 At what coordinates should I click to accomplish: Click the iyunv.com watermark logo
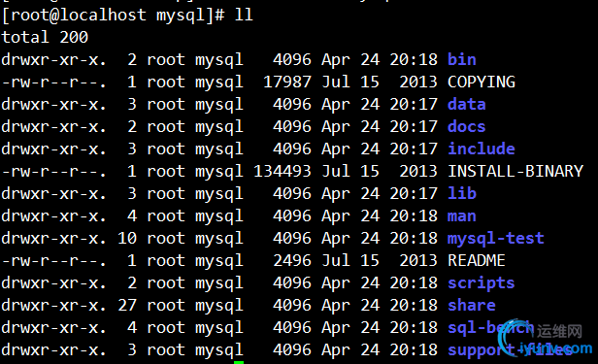[546, 339]
